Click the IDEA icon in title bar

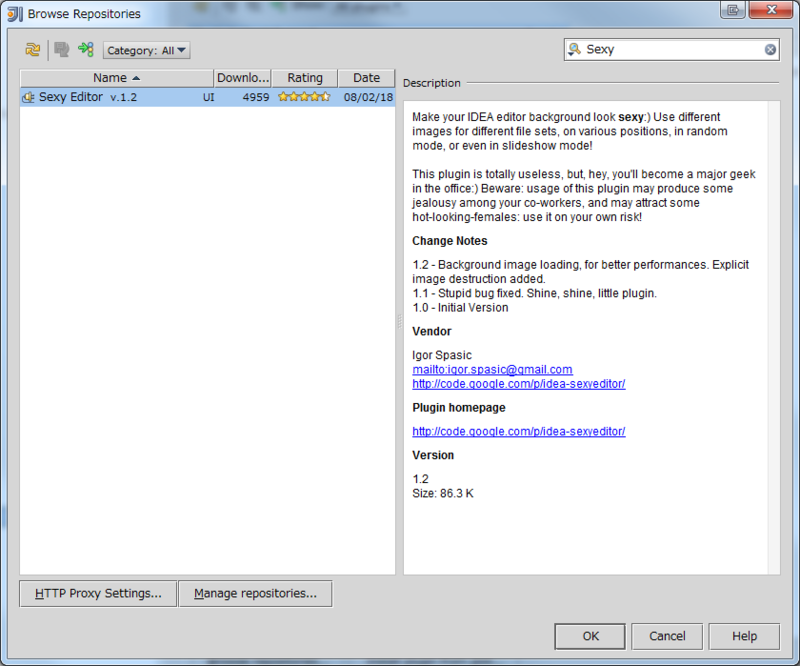(x=15, y=14)
